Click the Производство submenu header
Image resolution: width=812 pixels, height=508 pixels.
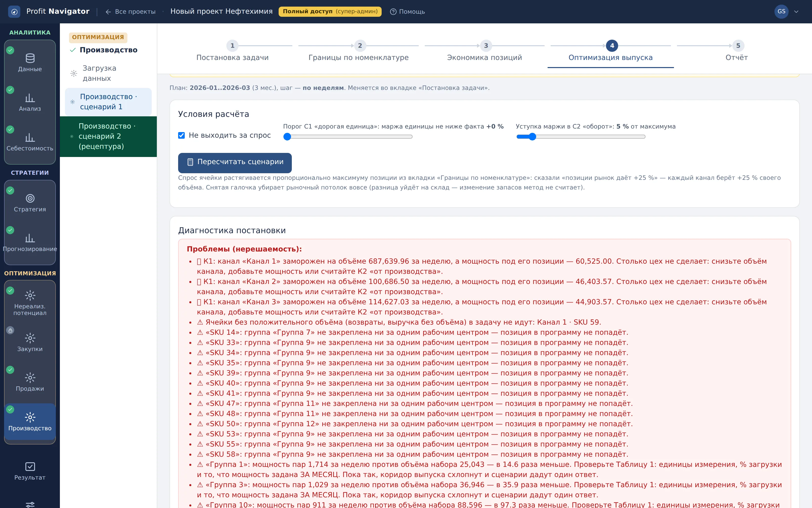pyautogui.click(x=108, y=50)
